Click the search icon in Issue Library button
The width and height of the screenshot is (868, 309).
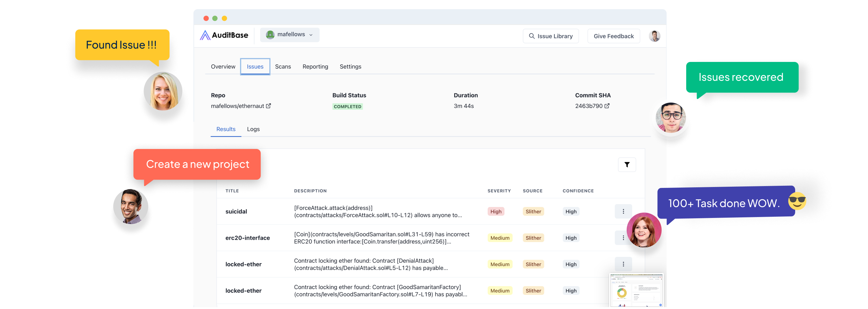(x=532, y=36)
